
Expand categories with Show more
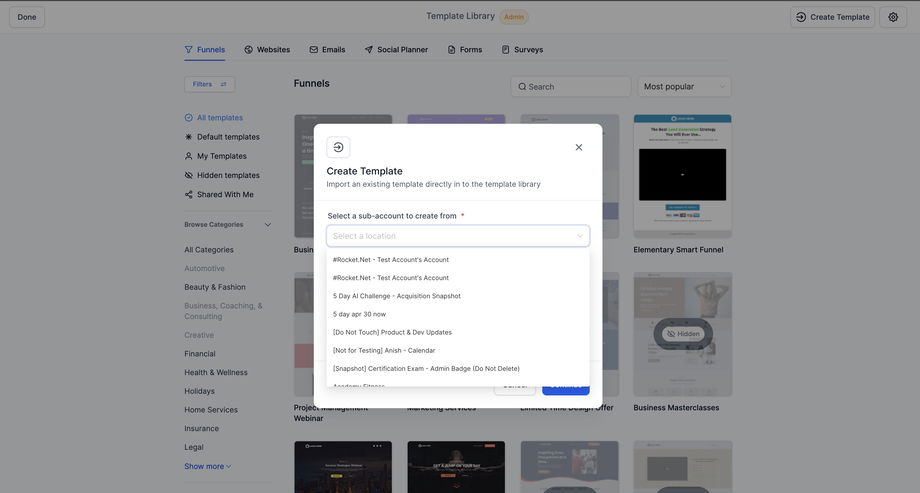click(208, 467)
